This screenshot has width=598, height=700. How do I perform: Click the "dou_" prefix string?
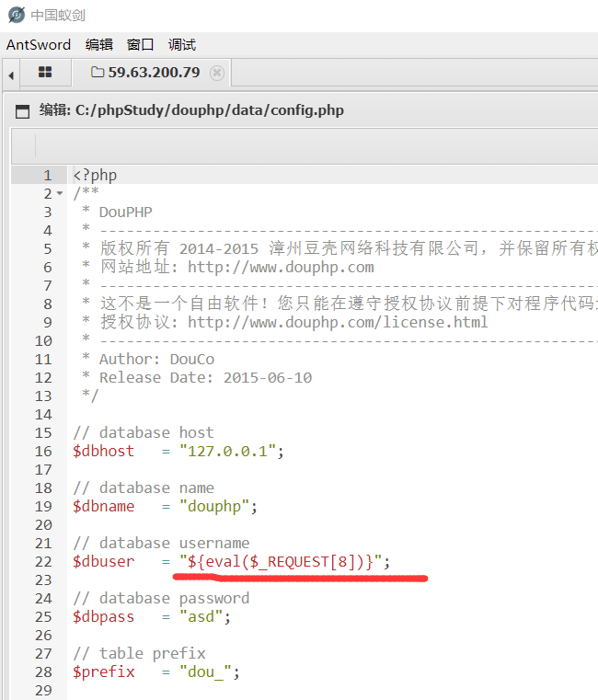coord(205,671)
